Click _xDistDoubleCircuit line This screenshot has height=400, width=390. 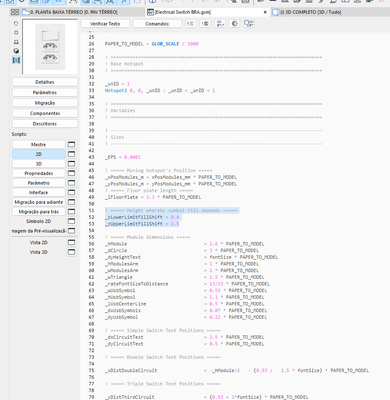click(237, 370)
